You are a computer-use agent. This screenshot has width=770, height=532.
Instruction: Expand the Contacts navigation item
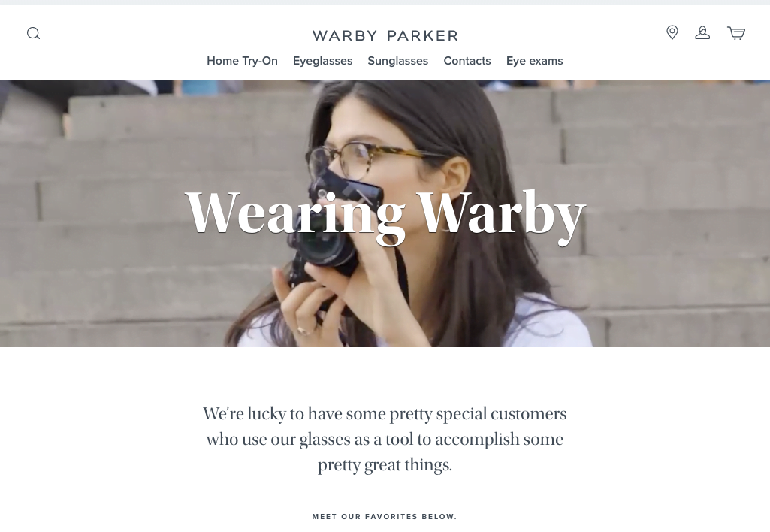467,61
